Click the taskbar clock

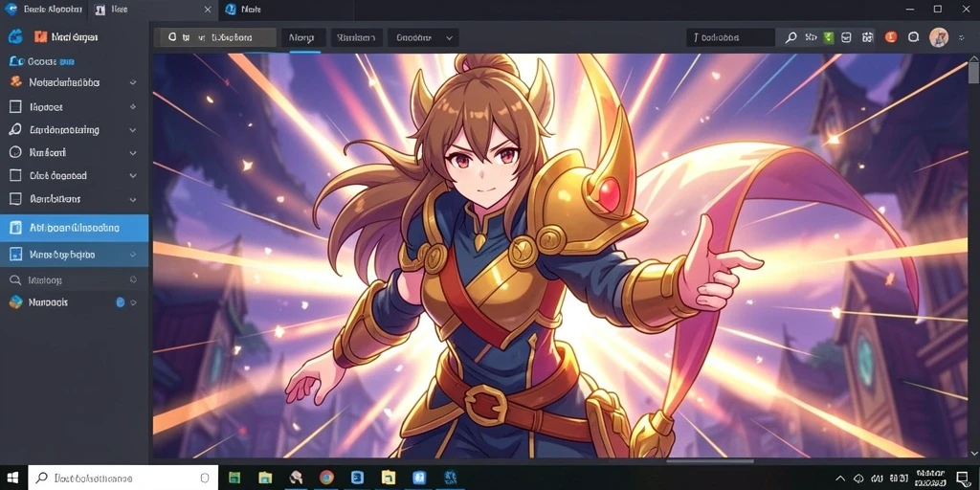[929, 479]
